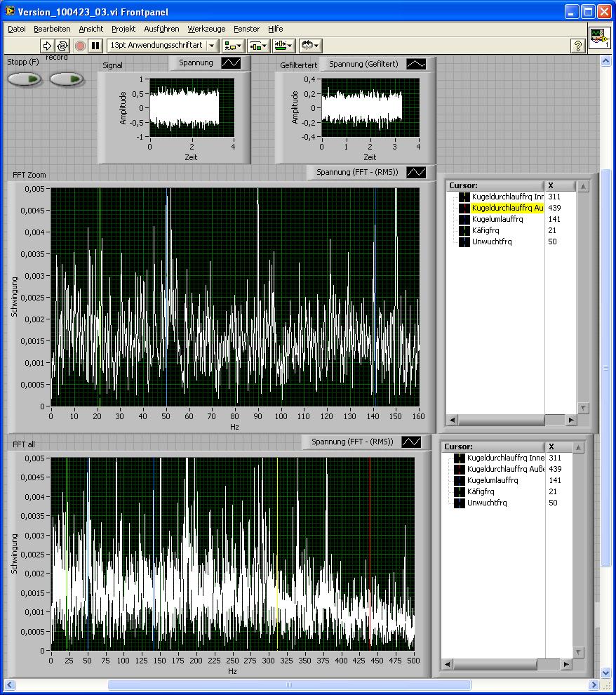This screenshot has width=616, height=695.
Task: Click the context help question mark icon
Action: click(577, 46)
